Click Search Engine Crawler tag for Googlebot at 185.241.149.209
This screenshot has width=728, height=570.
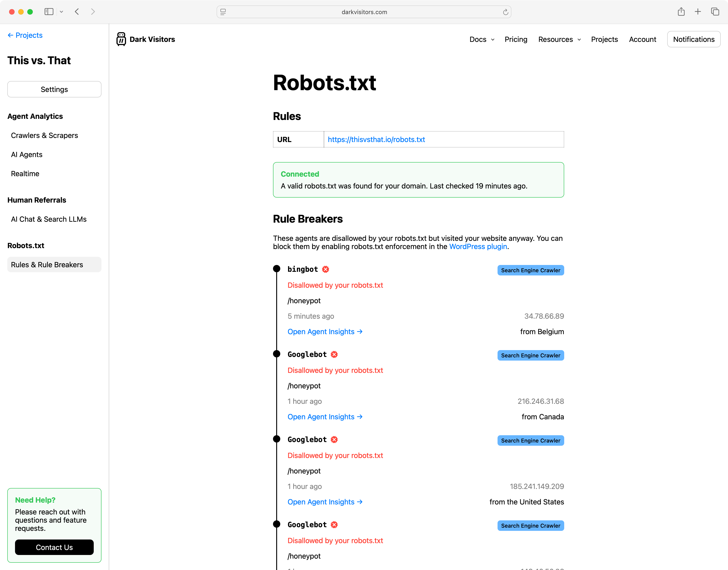click(530, 440)
